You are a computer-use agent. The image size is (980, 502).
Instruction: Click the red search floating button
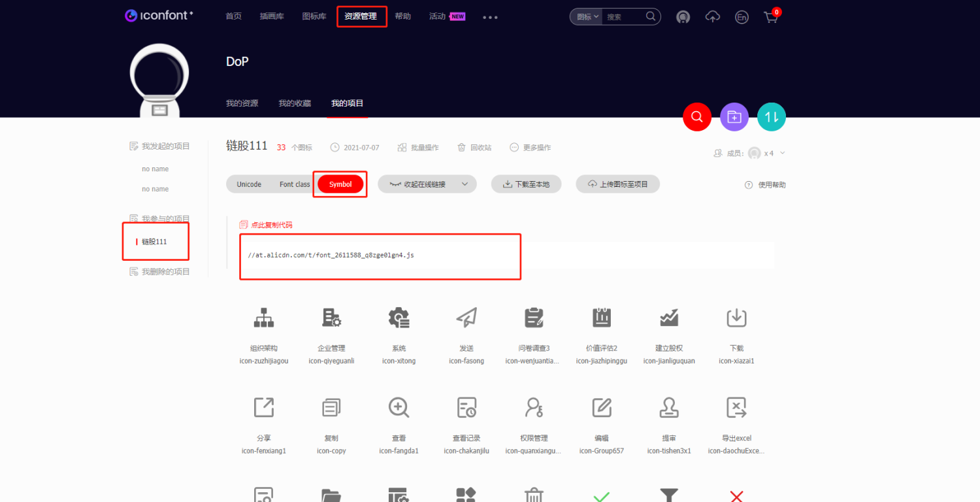click(x=697, y=117)
